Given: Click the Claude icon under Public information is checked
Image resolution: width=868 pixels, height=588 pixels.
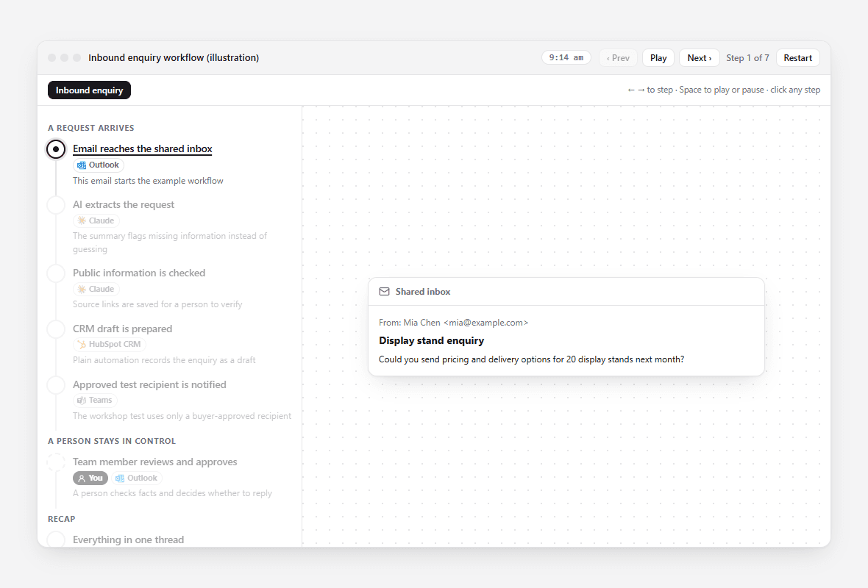Looking at the screenshot, I should 82,290.
